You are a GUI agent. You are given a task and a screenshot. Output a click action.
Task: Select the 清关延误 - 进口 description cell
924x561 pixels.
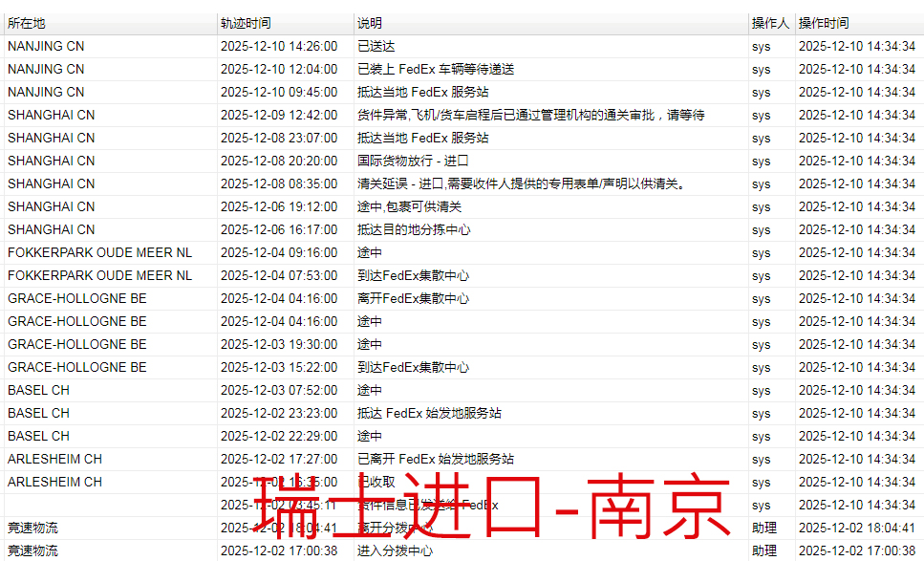click(x=522, y=183)
